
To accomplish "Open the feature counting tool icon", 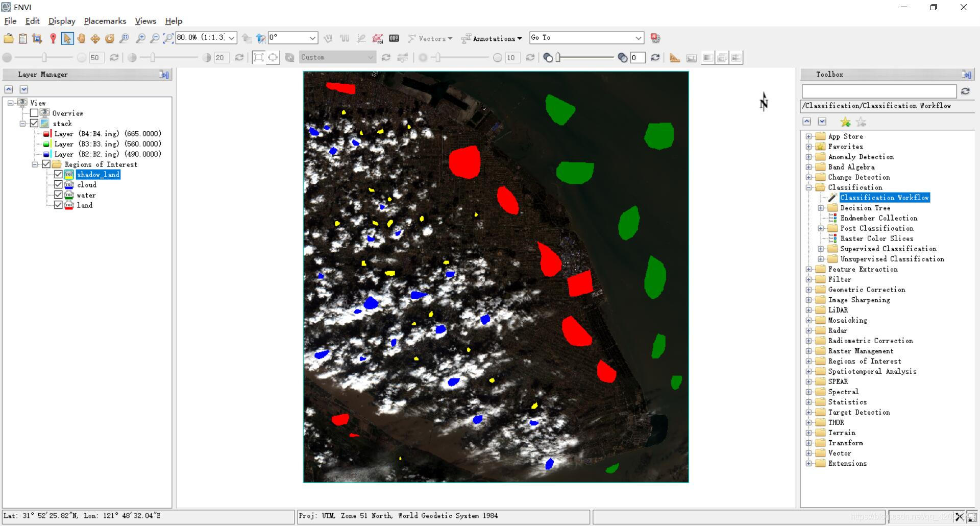I will (x=394, y=38).
